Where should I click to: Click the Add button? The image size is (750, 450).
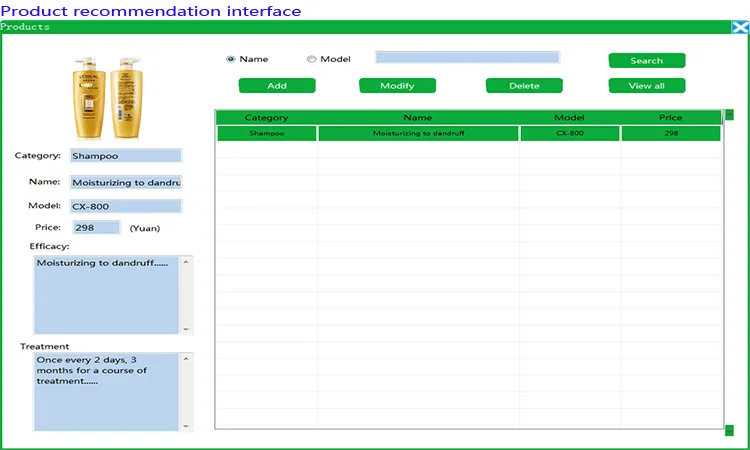[277, 86]
